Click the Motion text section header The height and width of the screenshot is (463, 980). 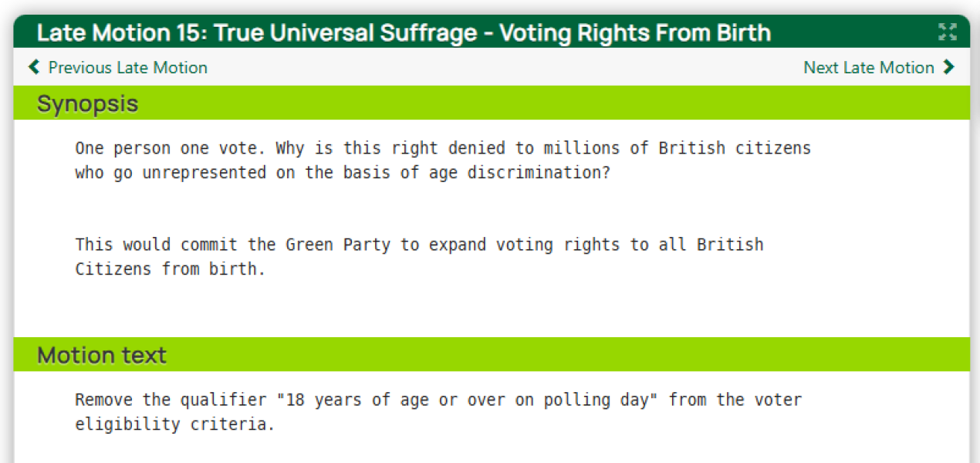coord(102,355)
